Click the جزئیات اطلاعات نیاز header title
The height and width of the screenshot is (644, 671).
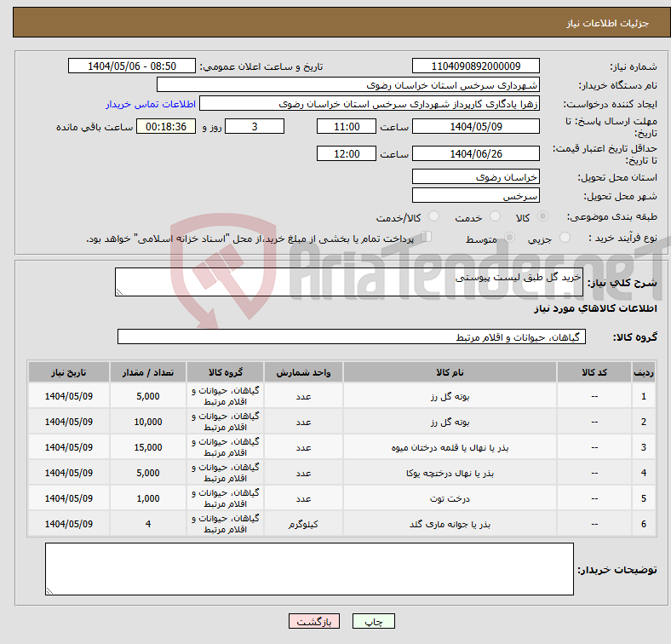[608, 23]
